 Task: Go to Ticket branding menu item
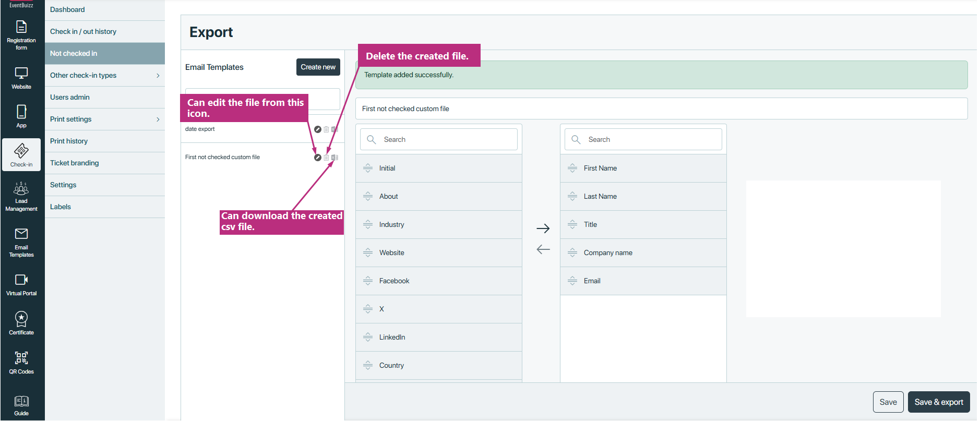coord(74,163)
